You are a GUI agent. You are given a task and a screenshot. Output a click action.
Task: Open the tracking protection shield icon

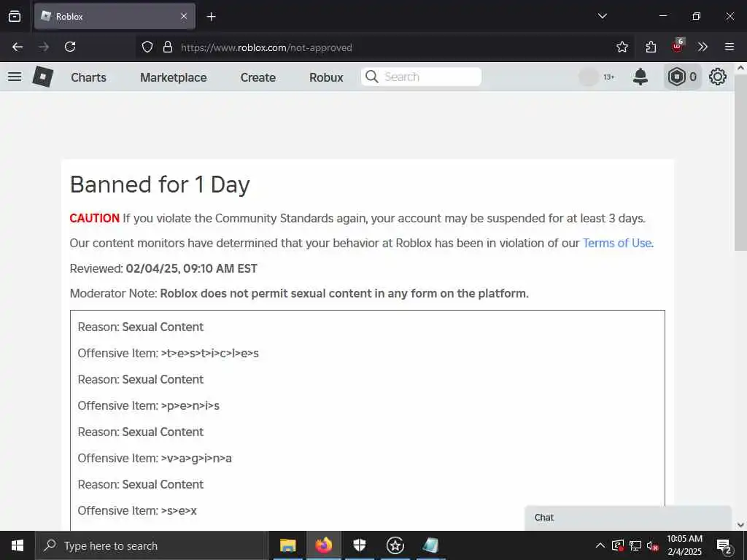(x=147, y=47)
